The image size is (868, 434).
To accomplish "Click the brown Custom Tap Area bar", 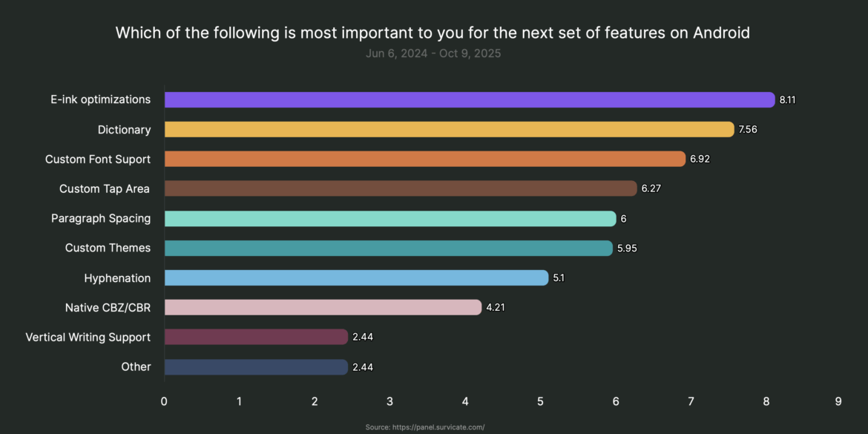I will tap(401, 188).
